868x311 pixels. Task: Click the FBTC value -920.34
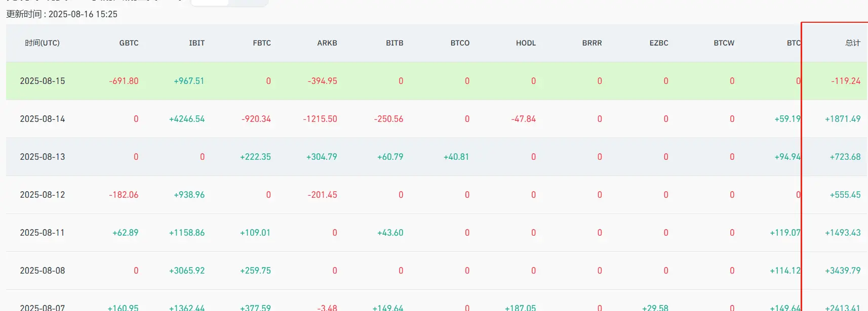click(256, 119)
